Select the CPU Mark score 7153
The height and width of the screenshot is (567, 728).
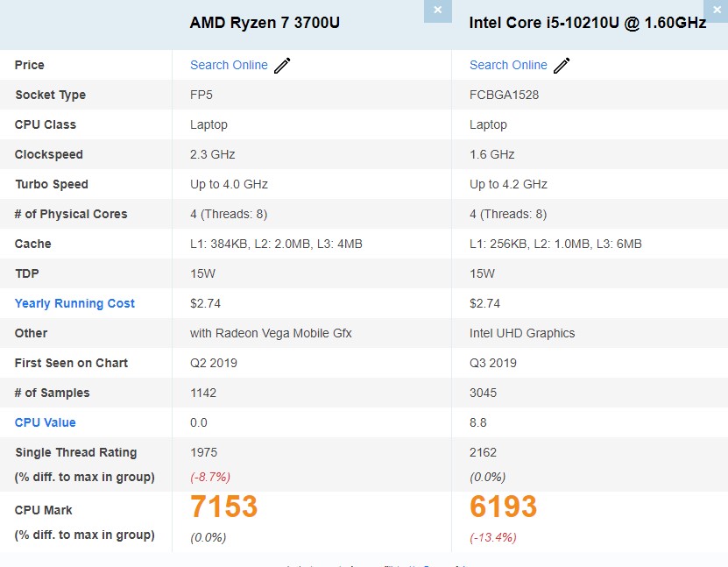(x=223, y=507)
